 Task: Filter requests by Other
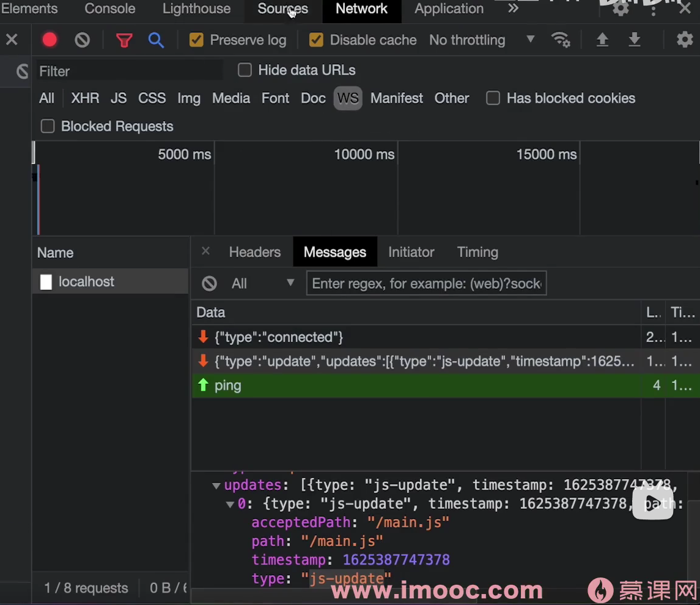tap(452, 98)
